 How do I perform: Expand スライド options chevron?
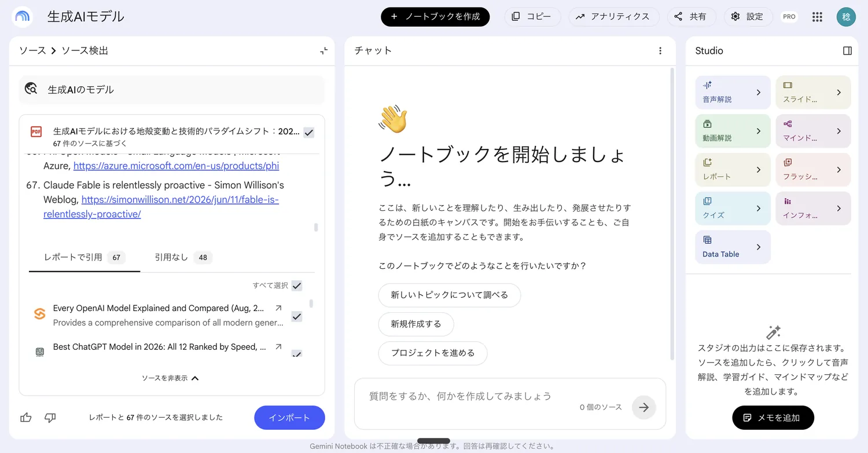coord(839,93)
